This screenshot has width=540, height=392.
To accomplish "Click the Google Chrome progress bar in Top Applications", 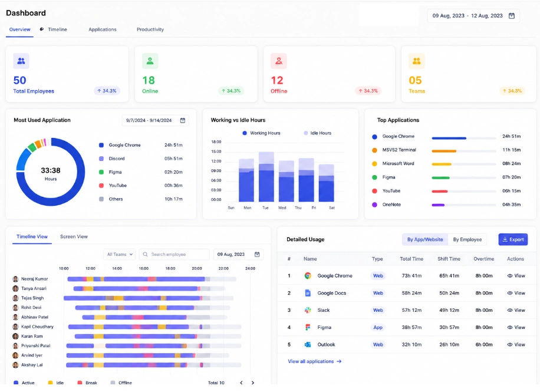I will (464, 138).
